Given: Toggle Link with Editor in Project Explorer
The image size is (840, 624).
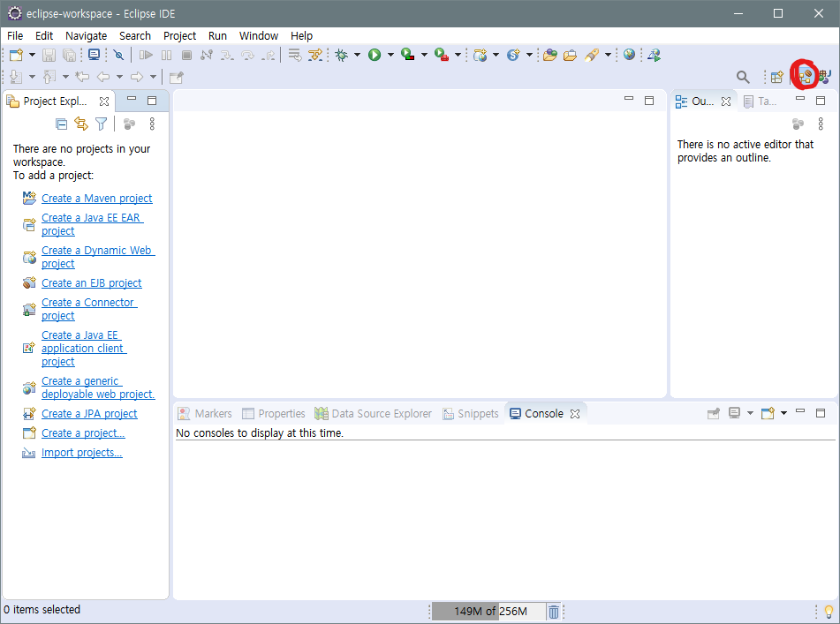Looking at the screenshot, I should pos(81,124).
